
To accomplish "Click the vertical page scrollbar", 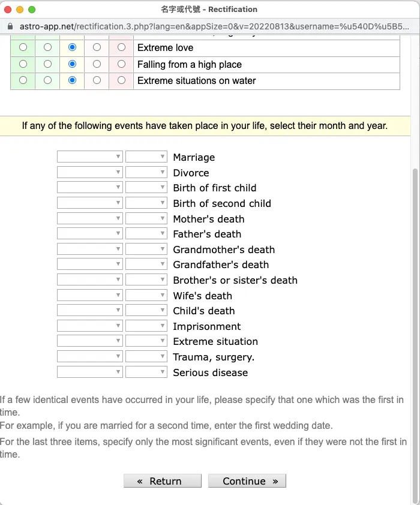I will [416, 300].
